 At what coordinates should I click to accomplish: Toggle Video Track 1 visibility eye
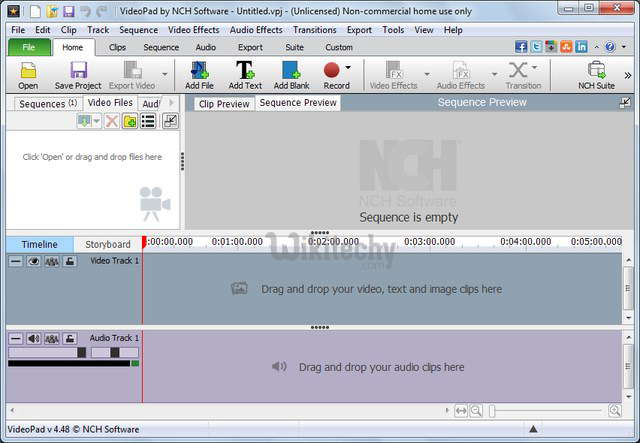pyautogui.click(x=33, y=261)
